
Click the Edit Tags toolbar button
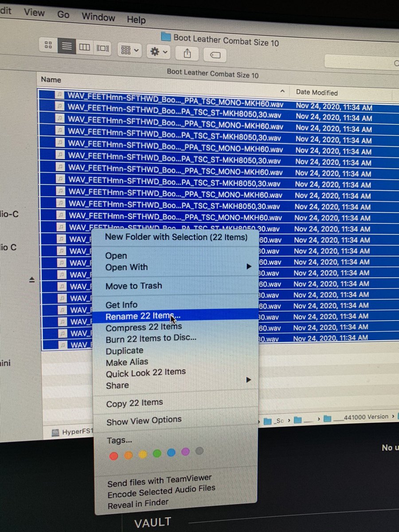(215, 55)
